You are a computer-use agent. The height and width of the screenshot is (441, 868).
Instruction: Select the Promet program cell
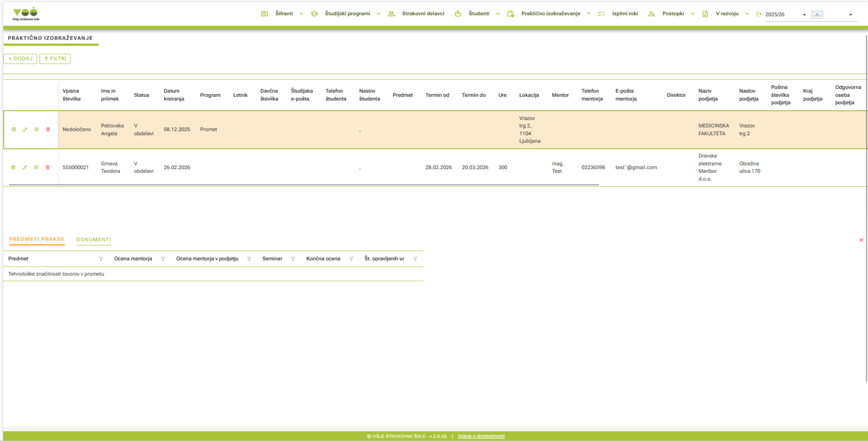tap(208, 130)
